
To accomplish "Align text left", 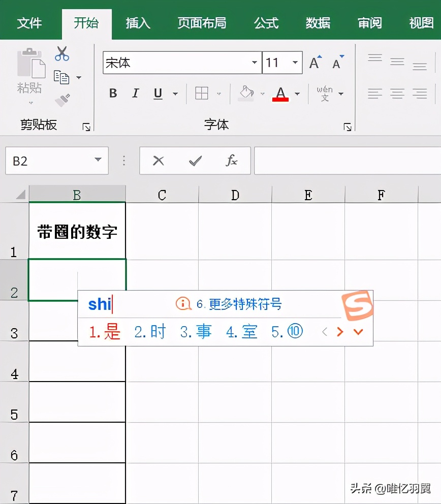I will (x=375, y=93).
